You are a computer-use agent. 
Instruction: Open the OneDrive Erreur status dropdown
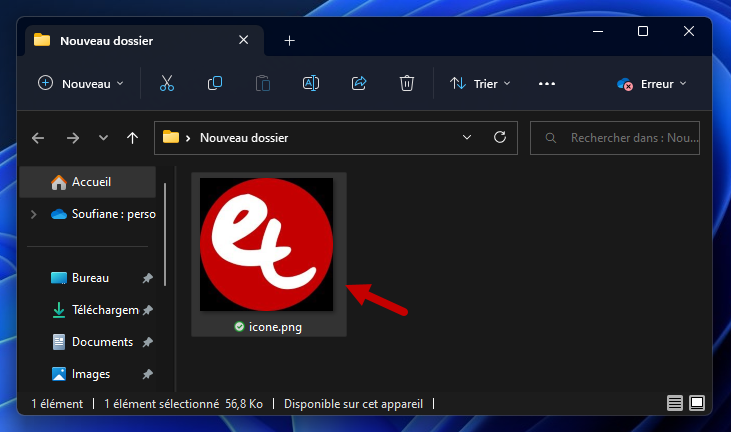point(652,84)
